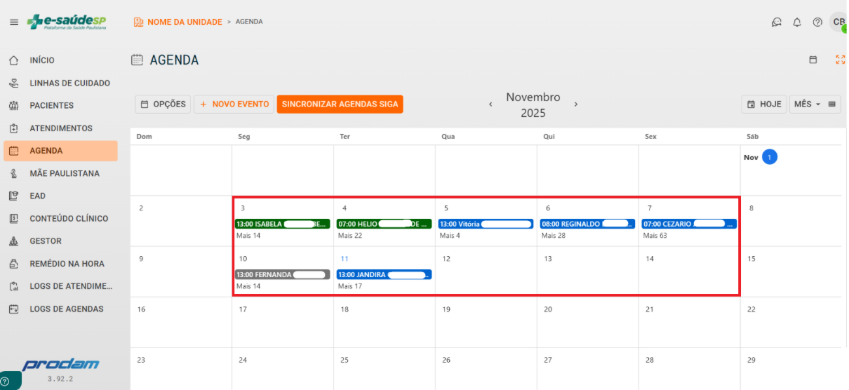Image resolution: width=849 pixels, height=390 pixels.
Task: Go to previous month arrow
Action: pyautogui.click(x=491, y=105)
